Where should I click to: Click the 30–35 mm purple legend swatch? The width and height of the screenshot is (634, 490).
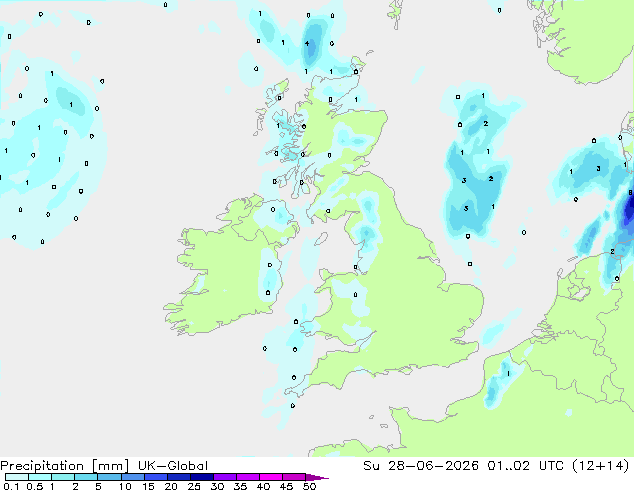(224, 477)
